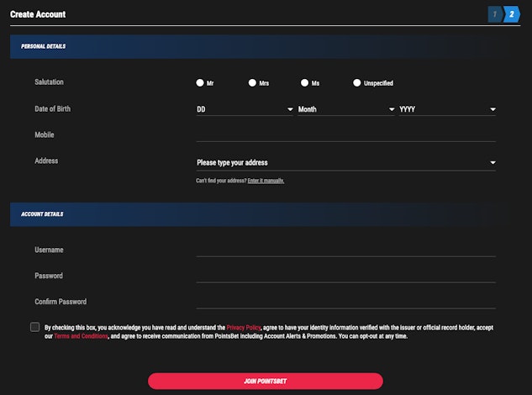
Task: Click the Join PointsBet button
Action: (266, 381)
